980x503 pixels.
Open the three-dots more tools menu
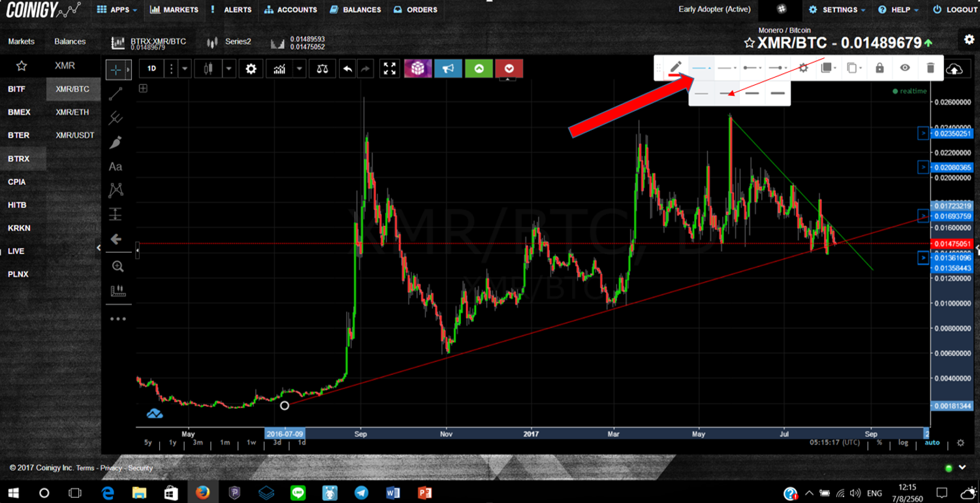118,319
